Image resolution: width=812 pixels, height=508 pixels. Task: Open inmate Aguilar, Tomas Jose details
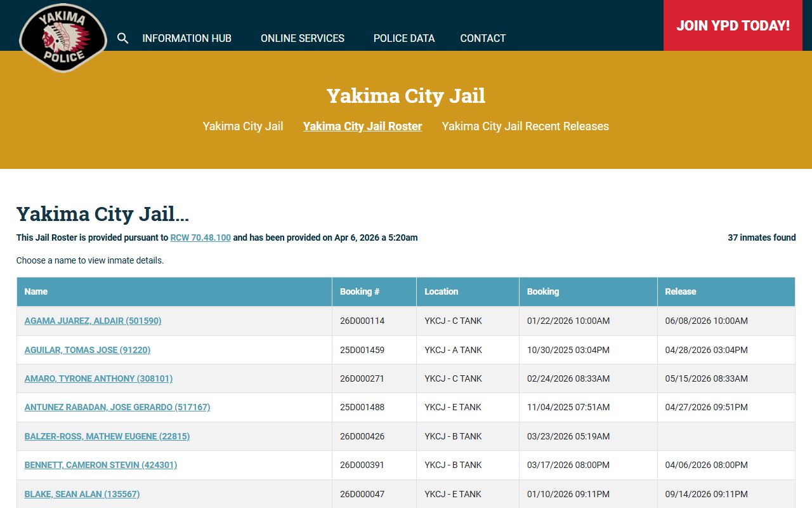tap(88, 350)
